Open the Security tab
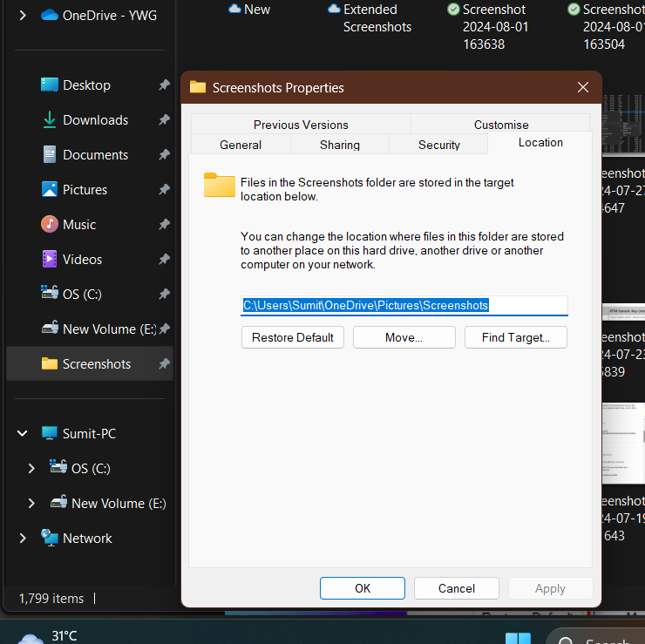The height and width of the screenshot is (644, 645). [439, 145]
